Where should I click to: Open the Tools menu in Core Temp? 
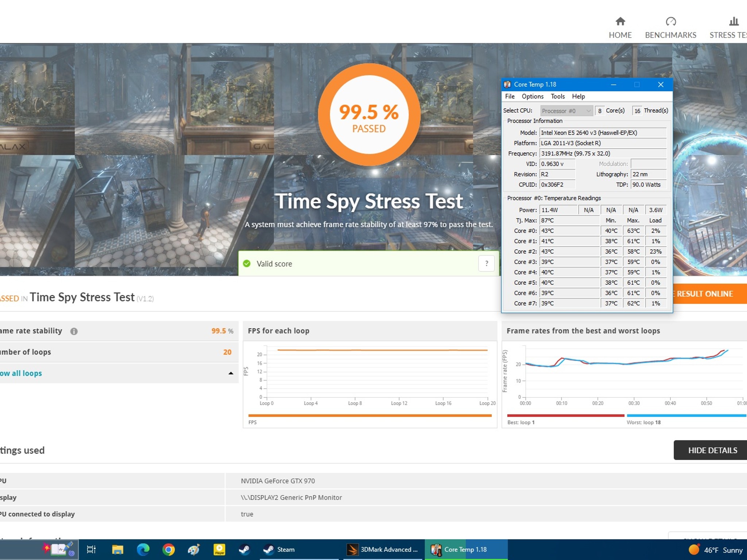tap(558, 96)
